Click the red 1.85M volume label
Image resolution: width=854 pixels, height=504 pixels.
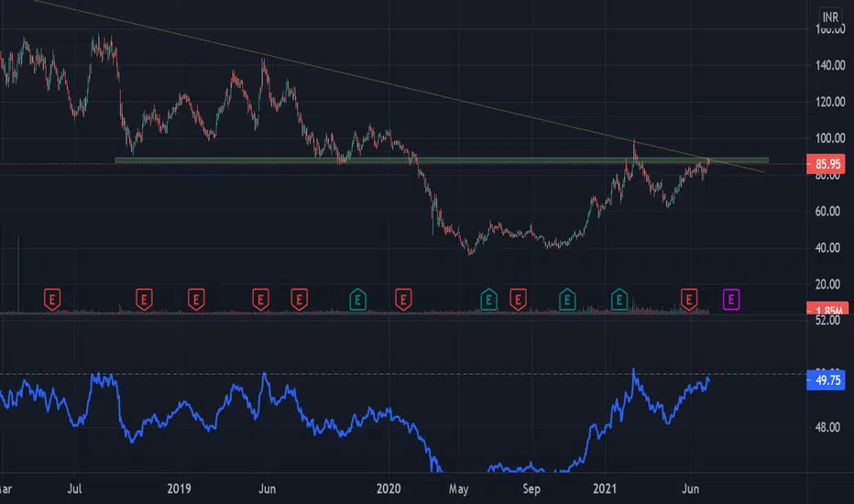827,309
